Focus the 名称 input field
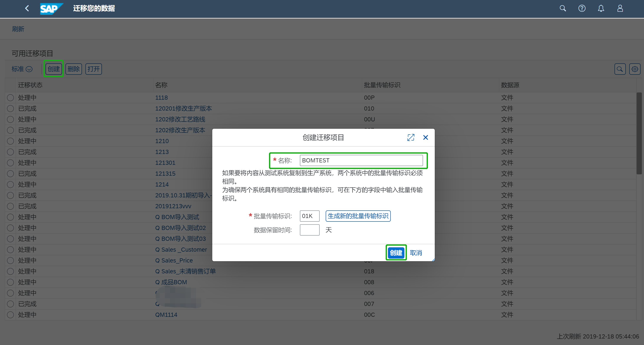The image size is (644, 345). coord(361,160)
